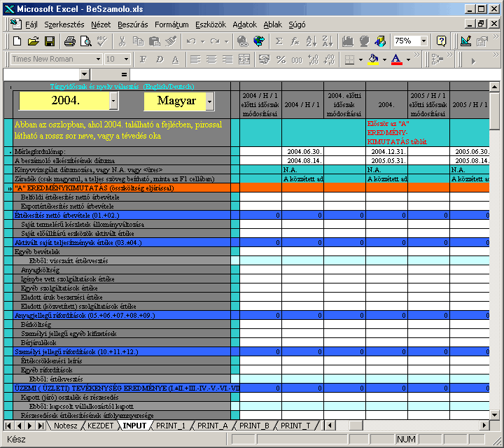Image resolution: width=504 pixels, height=448 pixels.
Task: Click the Fill Color paint bucket swatch
Action: point(373,59)
